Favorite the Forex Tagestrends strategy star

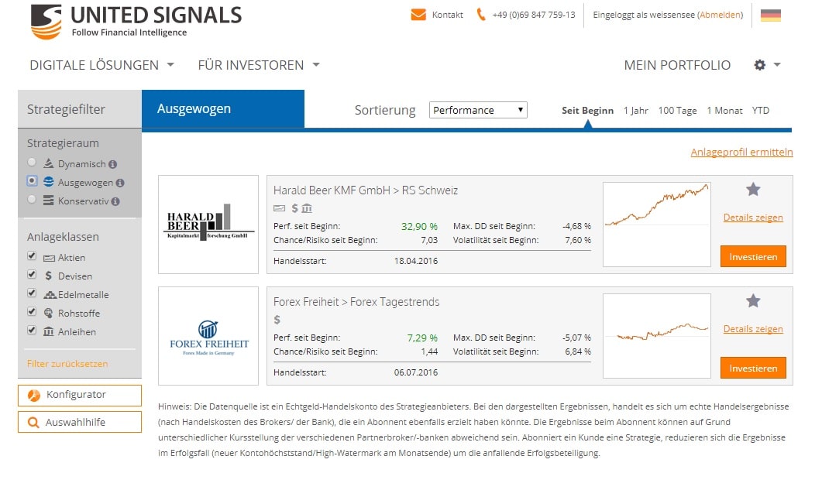pos(753,300)
